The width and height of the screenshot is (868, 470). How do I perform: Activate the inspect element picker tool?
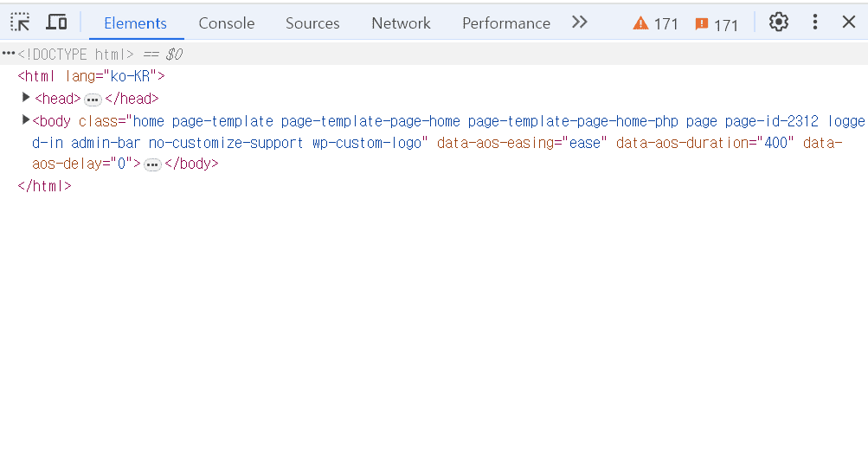[x=20, y=23]
